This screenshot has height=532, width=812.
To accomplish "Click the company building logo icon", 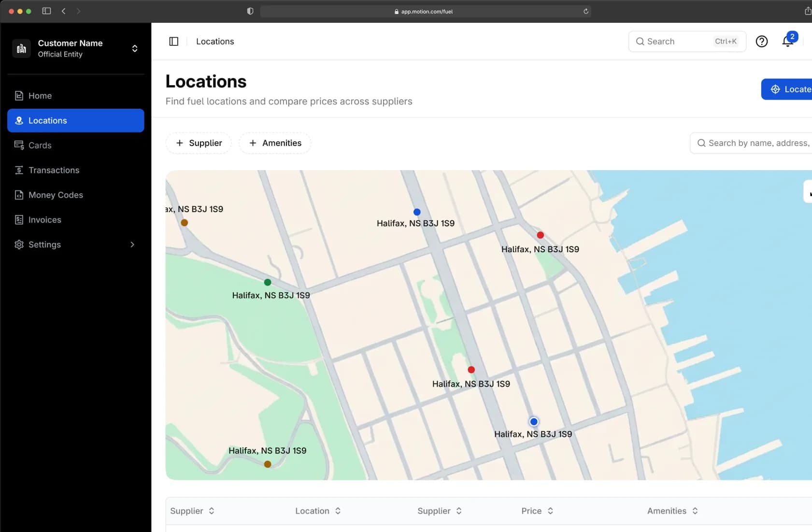I will [x=21, y=48].
